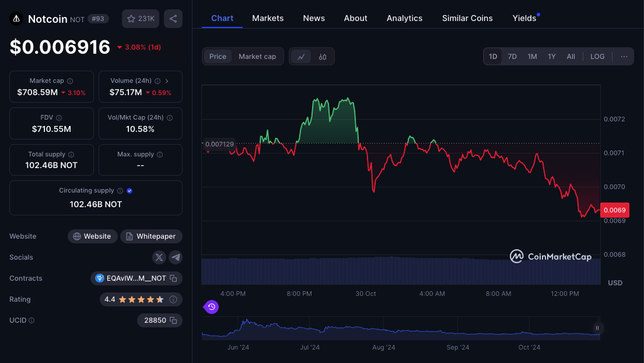
Task: Open Market cap info icon
Action: coord(70,81)
